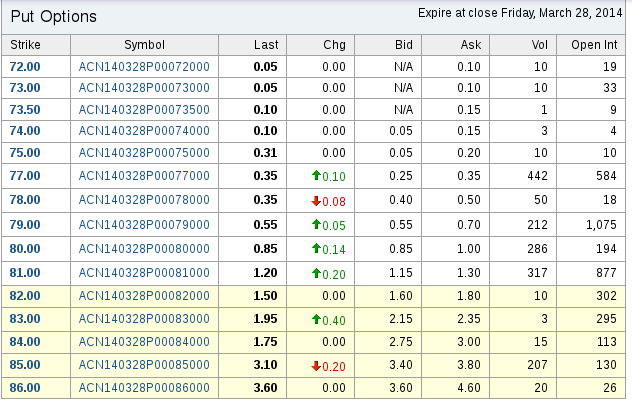Screen dimensions: 632x401
Task: Open the 82.00 strike price link
Action: pyautogui.click(x=25, y=296)
